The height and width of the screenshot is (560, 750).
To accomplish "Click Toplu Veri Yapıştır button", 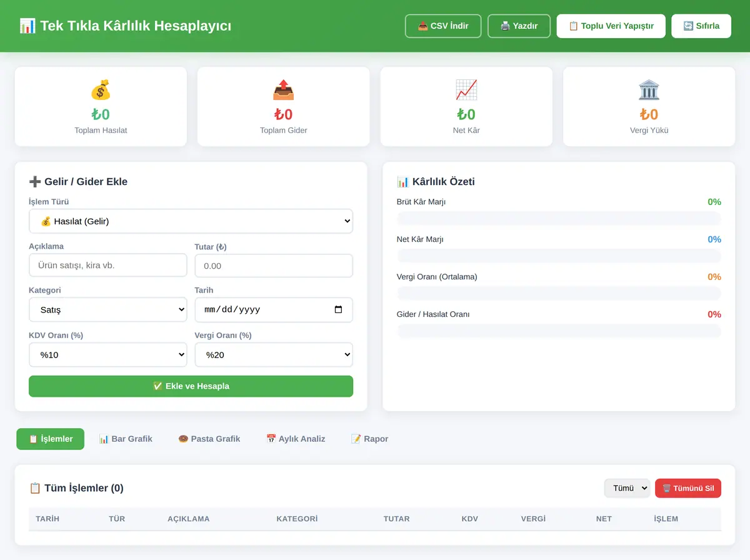I will click(x=611, y=26).
